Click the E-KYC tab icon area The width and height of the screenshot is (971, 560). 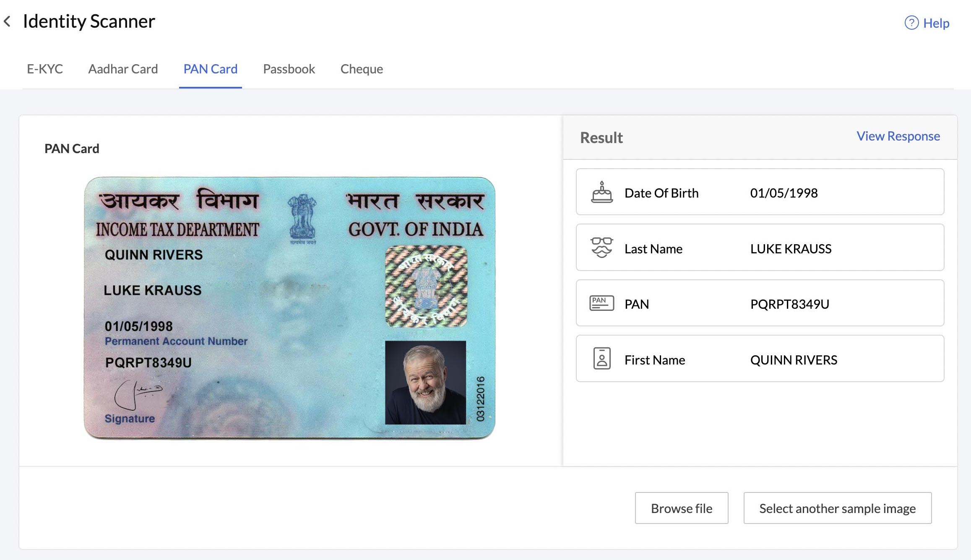(x=44, y=68)
